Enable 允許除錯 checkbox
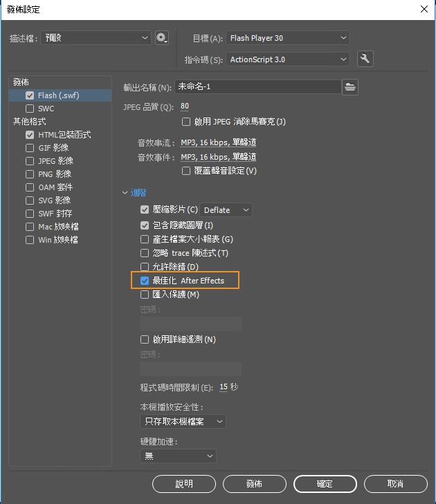436x504 pixels. pos(145,267)
